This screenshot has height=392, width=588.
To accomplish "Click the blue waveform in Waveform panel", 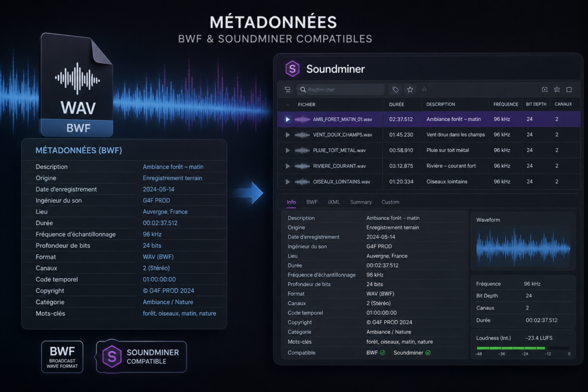I will click(523, 247).
